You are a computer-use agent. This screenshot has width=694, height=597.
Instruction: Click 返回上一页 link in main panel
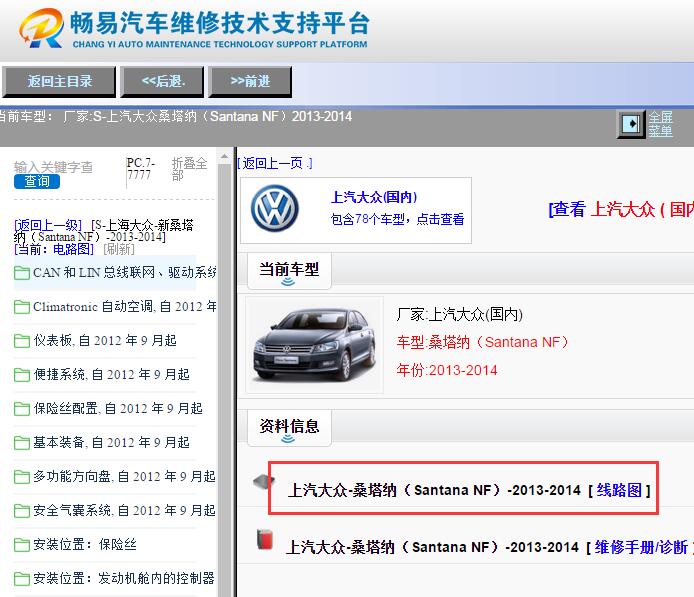tap(274, 163)
